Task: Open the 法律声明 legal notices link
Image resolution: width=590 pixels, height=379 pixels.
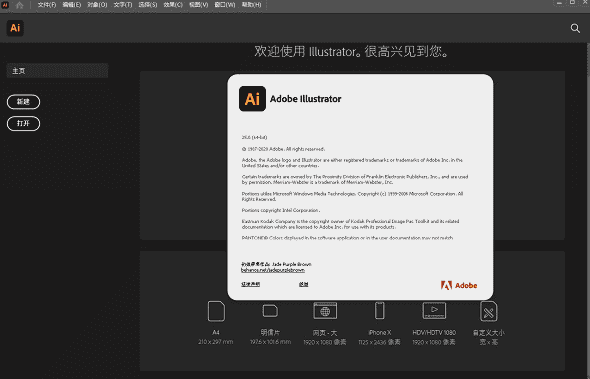Action: [x=251, y=284]
